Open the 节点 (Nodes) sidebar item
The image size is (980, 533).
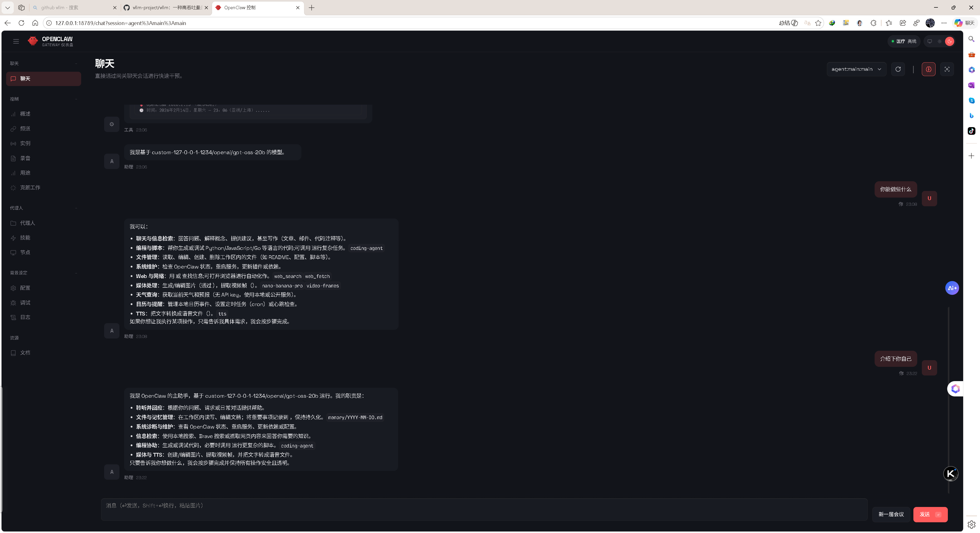click(25, 252)
